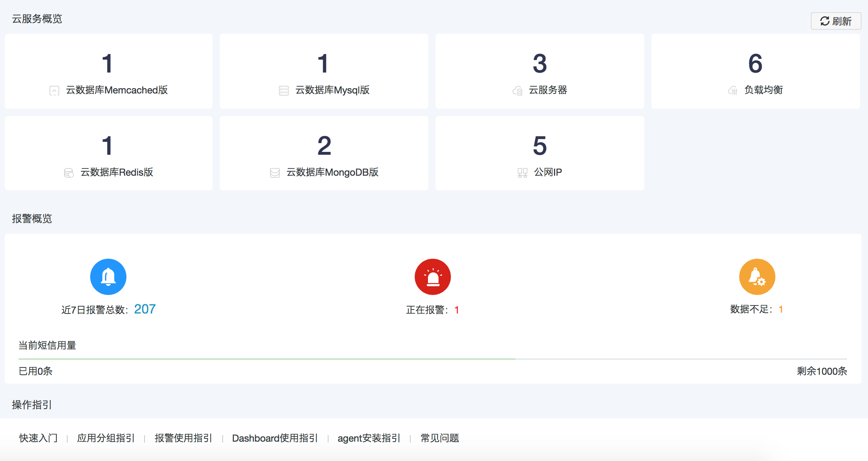The image size is (868, 461).
Task: Click the MongoDB database icon
Action: pos(275,173)
